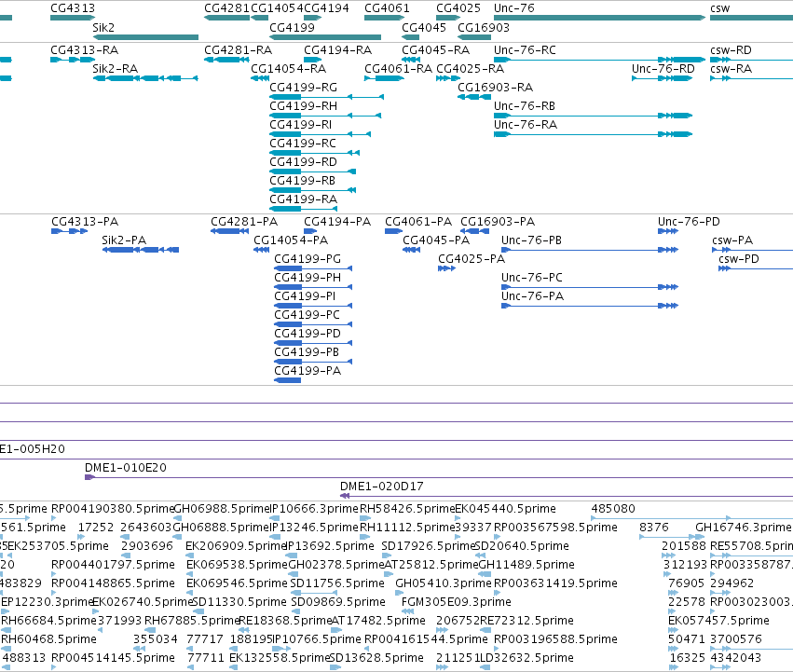Image resolution: width=793 pixels, height=672 pixels.
Task: Select the Unc-76-PD protein label
Action: [x=689, y=221]
